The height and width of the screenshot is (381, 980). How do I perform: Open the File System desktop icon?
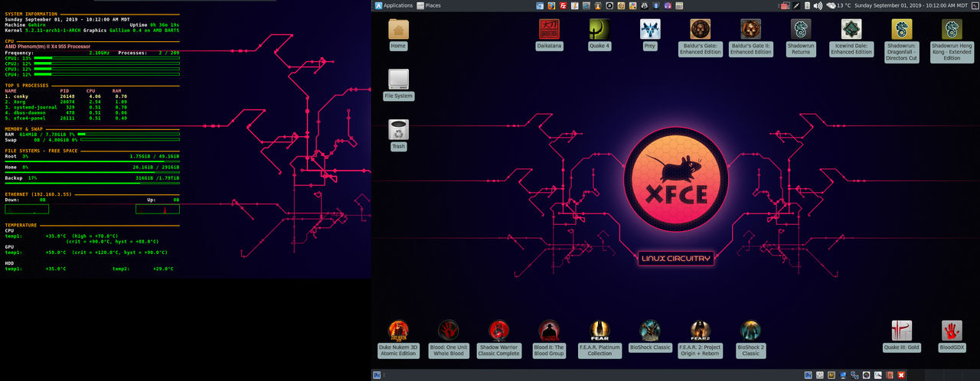point(398,85)
